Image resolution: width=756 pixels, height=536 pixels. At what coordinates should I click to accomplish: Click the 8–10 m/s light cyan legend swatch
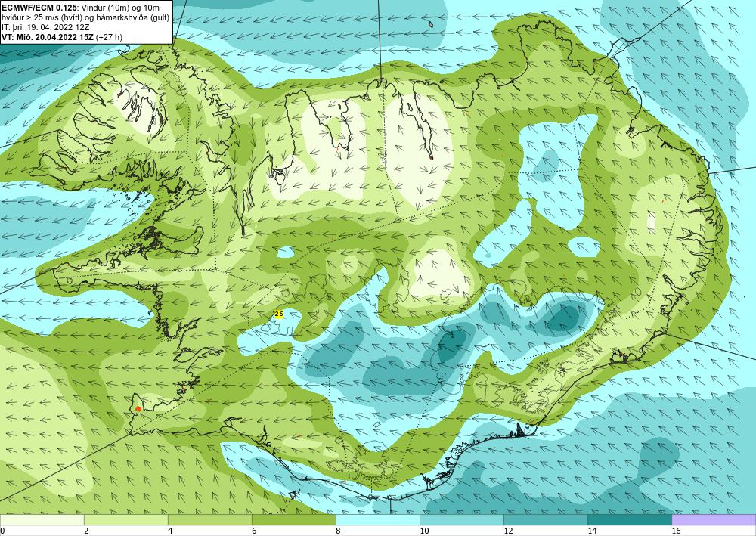click(377, 519)
